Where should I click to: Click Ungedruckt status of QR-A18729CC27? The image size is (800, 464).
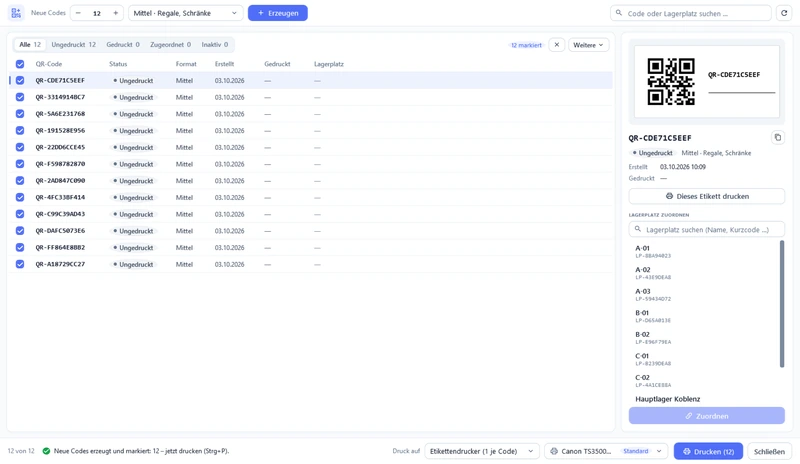click(x=133, y=264)
